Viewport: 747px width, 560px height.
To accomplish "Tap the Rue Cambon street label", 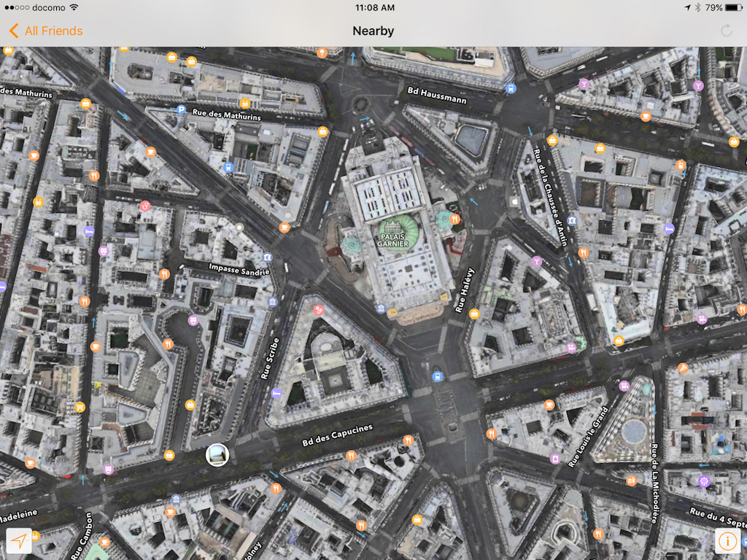I will click(82, 536).
